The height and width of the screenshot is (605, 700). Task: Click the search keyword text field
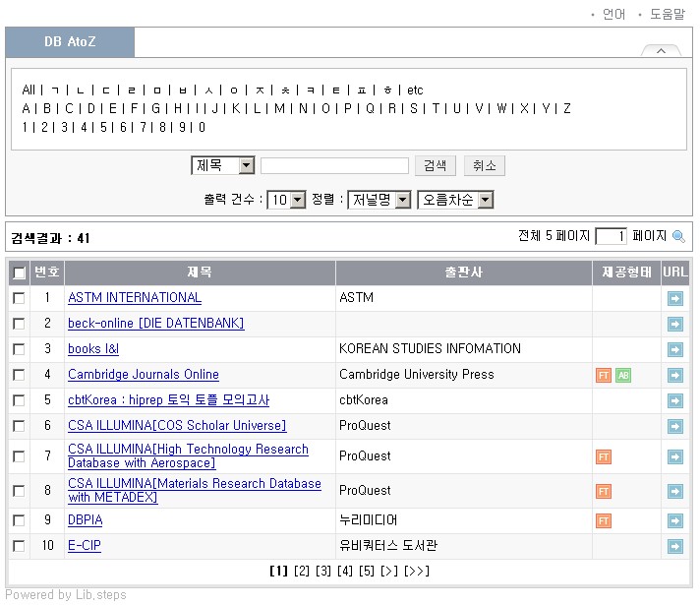pos(334,166)
